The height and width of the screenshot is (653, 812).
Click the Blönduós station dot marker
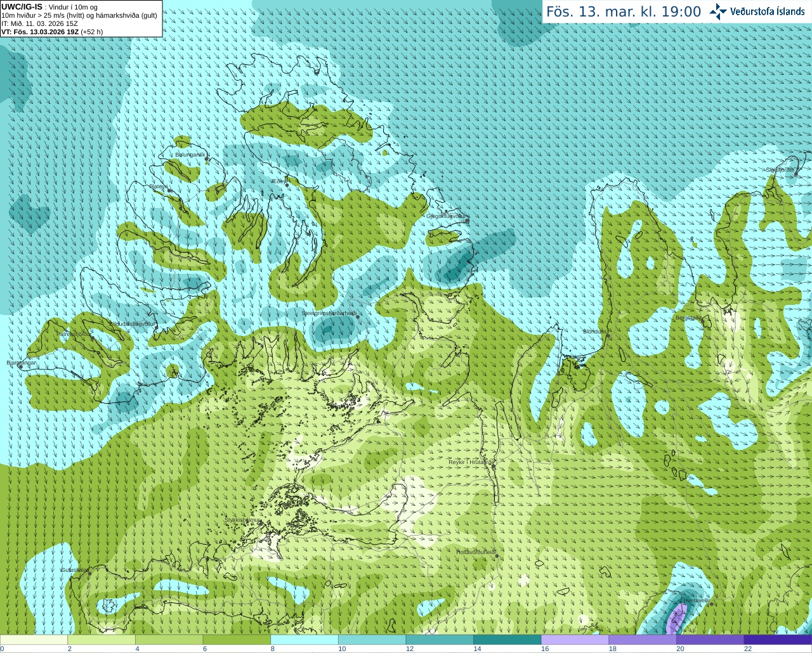(x=608, y=336)
